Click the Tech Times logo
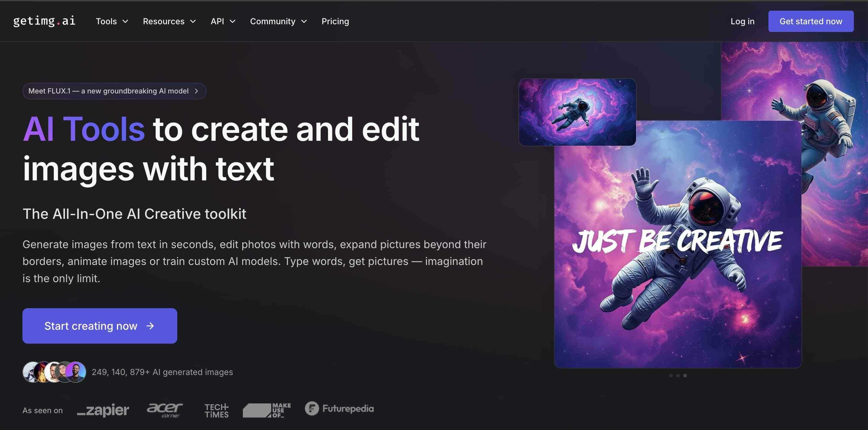This screenshot has width=868, height=430. coord(217,410)
